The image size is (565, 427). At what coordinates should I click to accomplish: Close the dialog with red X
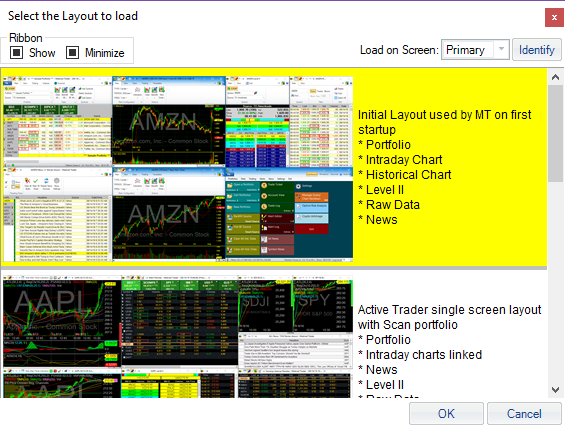point(554,17)
